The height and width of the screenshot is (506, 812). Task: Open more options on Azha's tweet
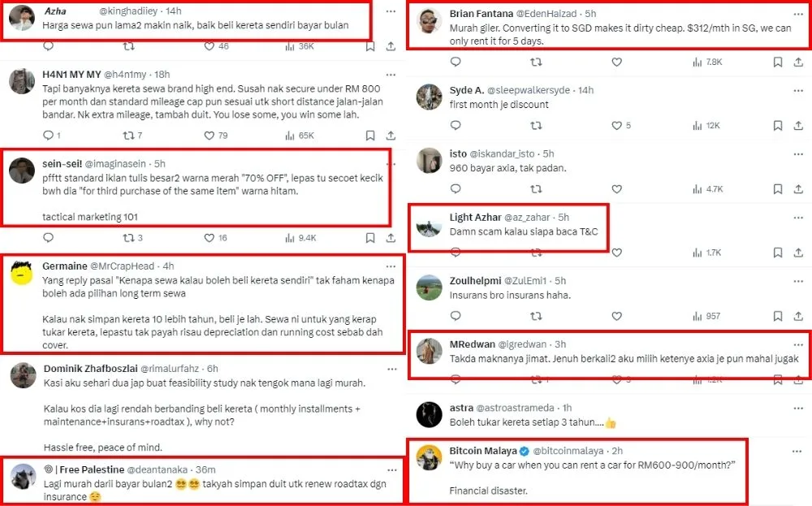click(x=391, y=11)
